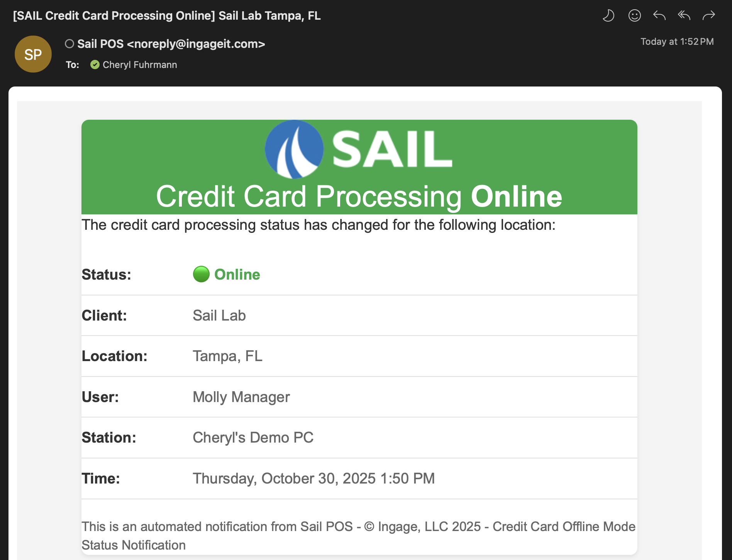Click the green verified check by Cheryl
The image size is (732, 560).
coord(95,65)
